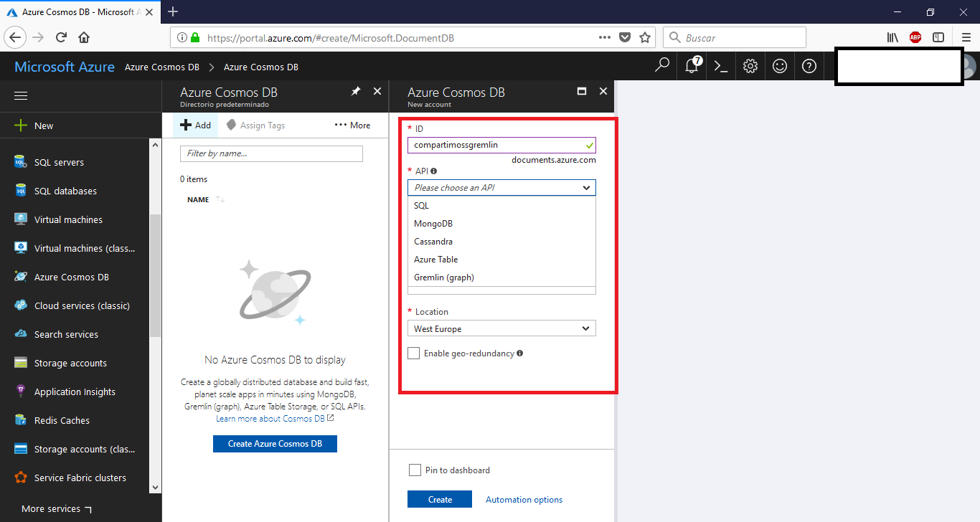Open the Automation options link

click(524, 500)
